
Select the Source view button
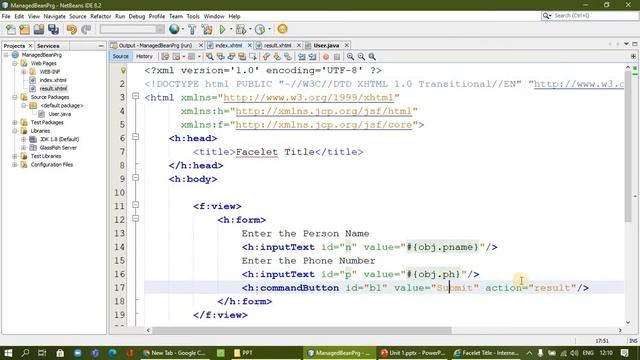coord(120,56)
